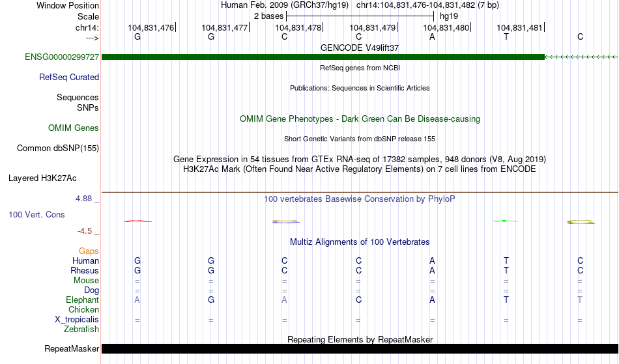
Task: Click the ---> sequence direction arrow
Action: [93, 38]
